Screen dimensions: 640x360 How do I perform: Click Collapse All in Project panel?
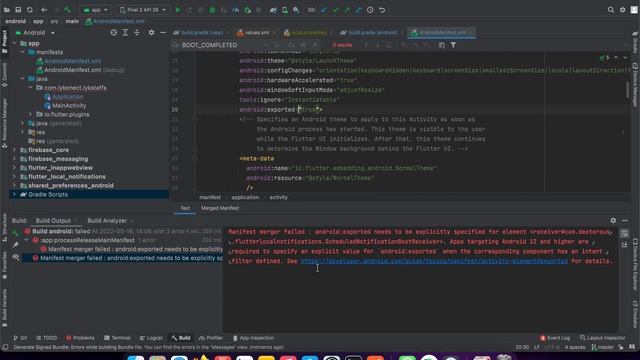point(137,33)
